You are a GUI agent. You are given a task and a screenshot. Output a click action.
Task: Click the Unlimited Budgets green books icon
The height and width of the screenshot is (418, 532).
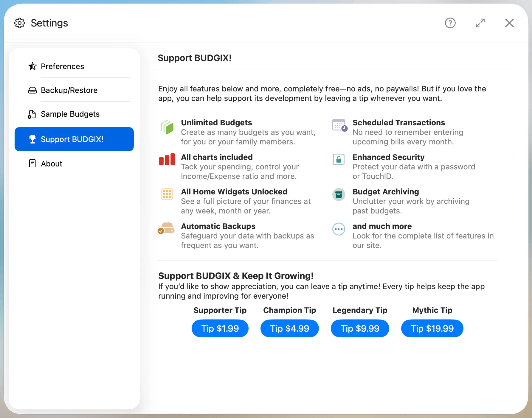[x=167, y=127]
